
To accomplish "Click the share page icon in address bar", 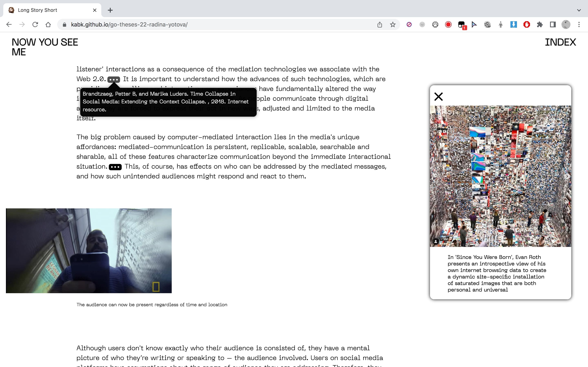I will pyautogui.click(x=380, y=24).
